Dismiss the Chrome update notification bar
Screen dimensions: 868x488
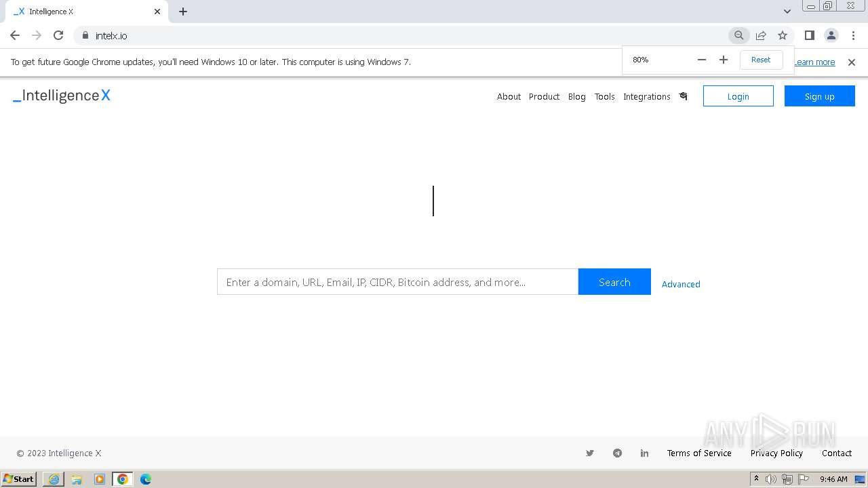(x=852, y=62)
